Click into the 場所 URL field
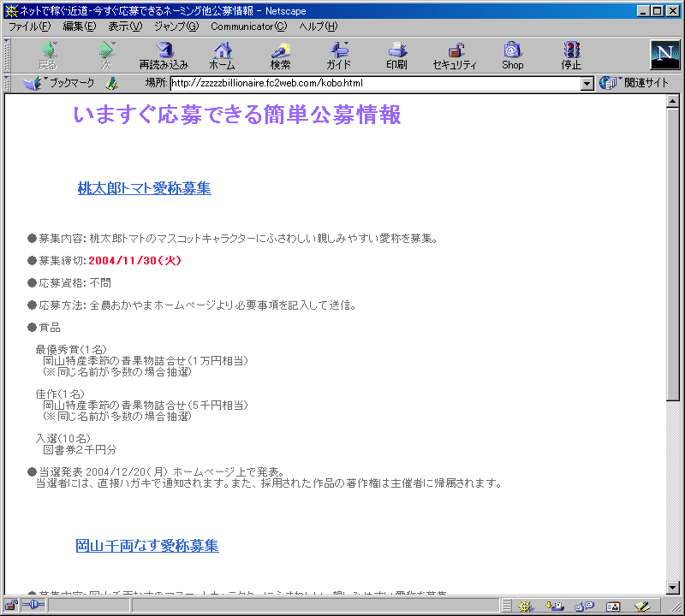The image size is (685, 616). (376, 83)
